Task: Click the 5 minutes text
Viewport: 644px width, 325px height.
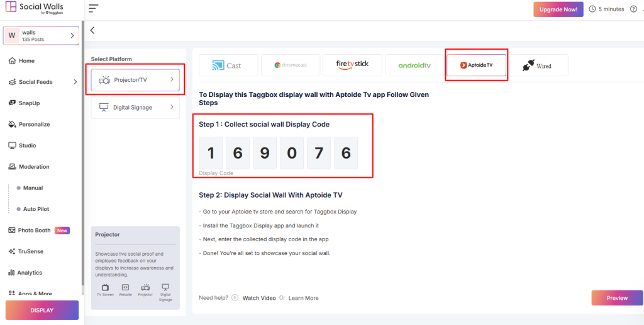Action: [x=611, y=9]
